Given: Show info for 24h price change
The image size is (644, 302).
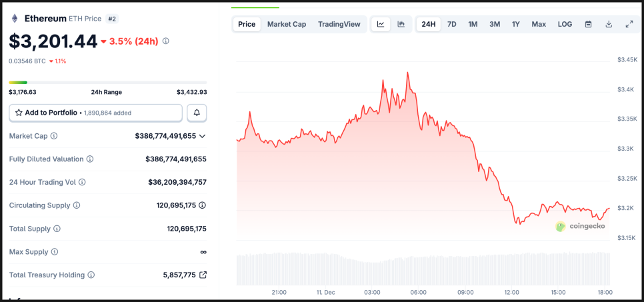Looking at the screenshot, I should coord(166,41).
